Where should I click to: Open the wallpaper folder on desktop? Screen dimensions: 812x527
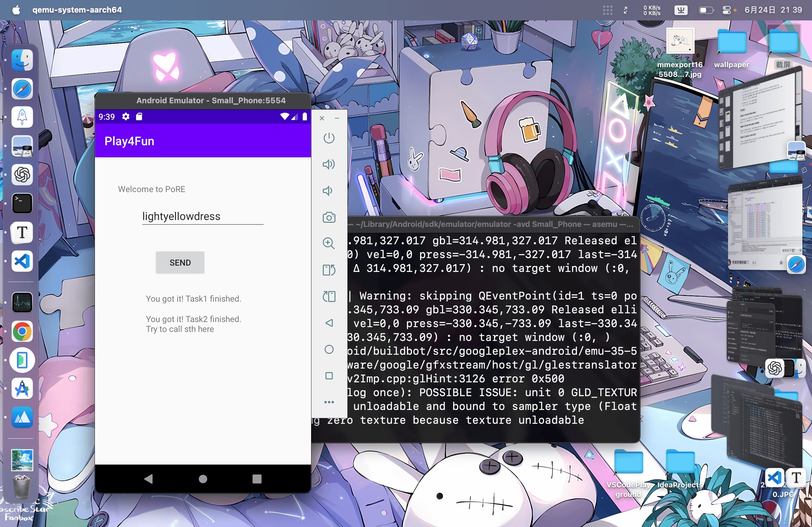(x=732, y=42)
